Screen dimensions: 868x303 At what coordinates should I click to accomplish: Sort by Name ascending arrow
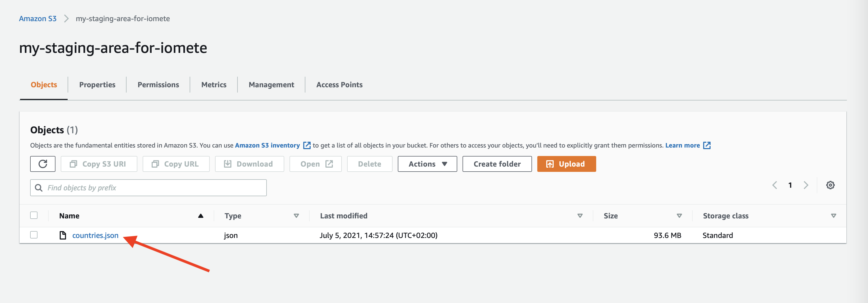pyautogui.click(x=200, y=216)
